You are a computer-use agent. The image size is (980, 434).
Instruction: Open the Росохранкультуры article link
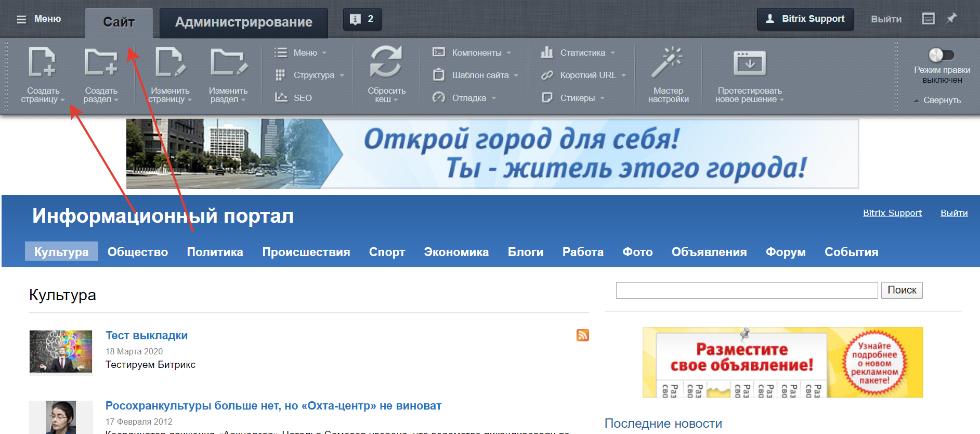273,405
